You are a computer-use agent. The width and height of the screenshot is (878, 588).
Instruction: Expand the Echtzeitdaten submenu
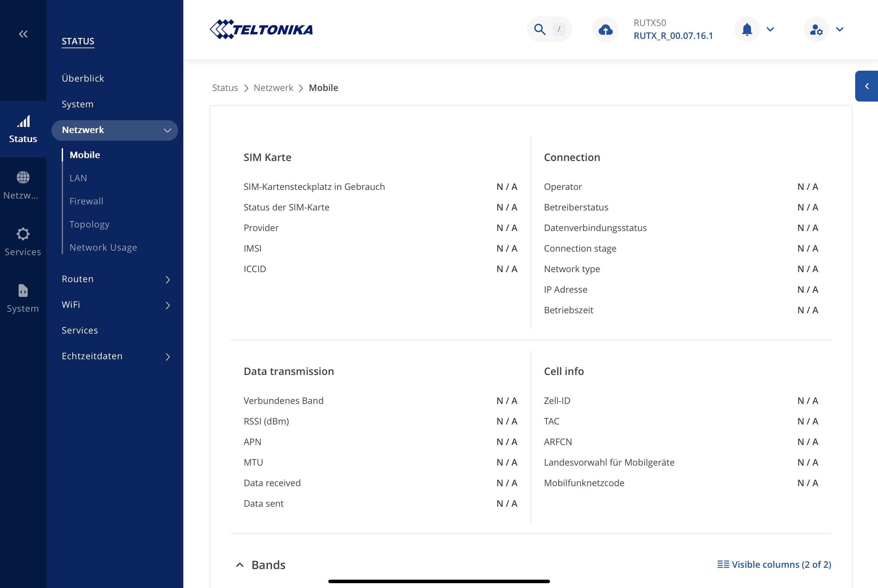click(167, 357)
